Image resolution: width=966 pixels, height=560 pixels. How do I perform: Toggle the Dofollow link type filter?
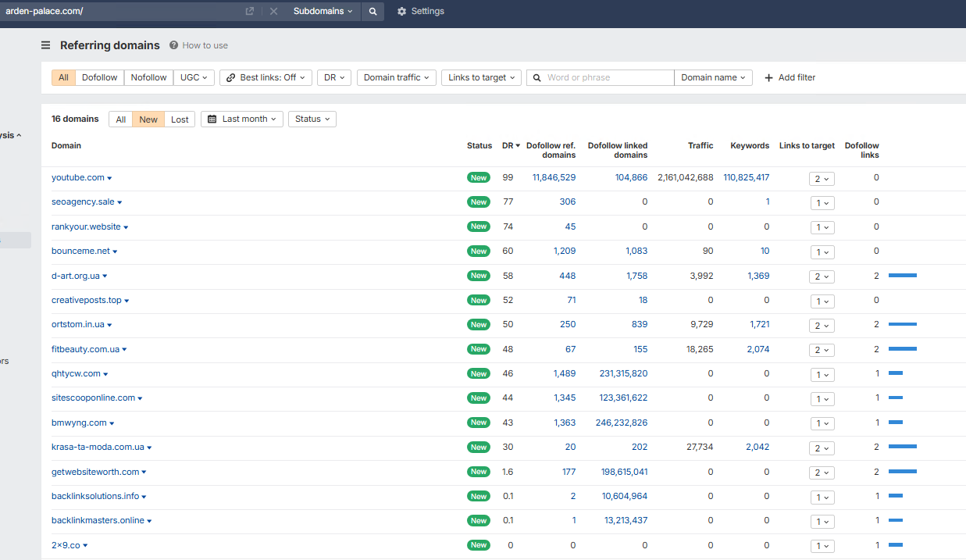100,77
